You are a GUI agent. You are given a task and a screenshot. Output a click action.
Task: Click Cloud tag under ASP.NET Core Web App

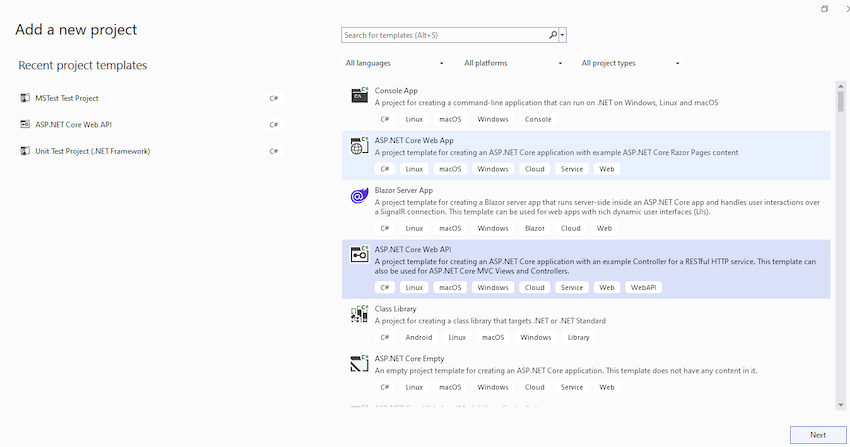coord(535,169)
